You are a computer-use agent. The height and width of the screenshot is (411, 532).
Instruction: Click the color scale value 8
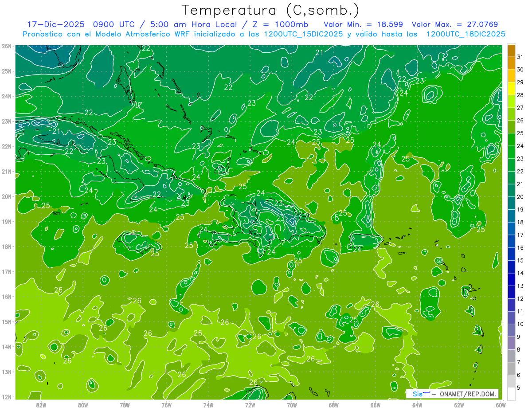coord(519,349)
